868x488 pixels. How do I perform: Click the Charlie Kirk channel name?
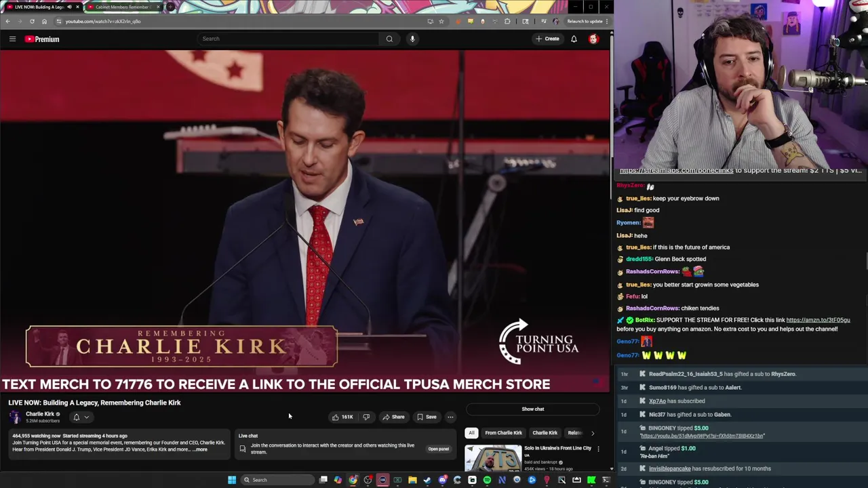point(40,413)
